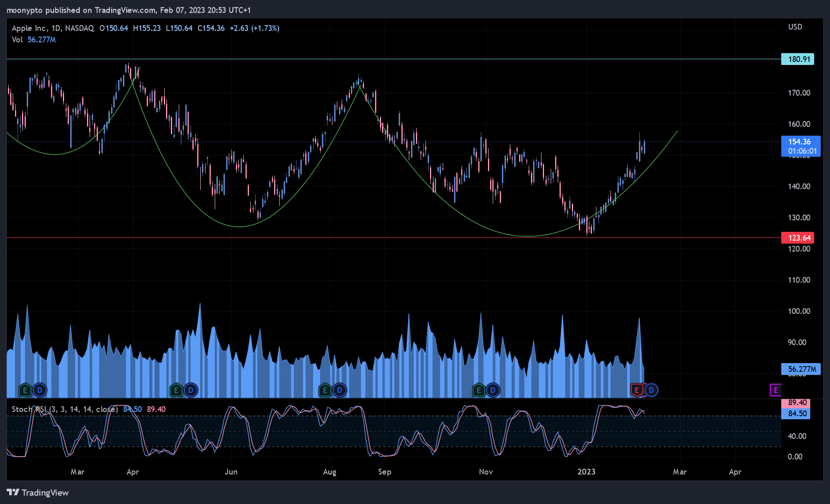Click the Apple Inc, 1D, NASDAQ title
Image resolution: width=830 pixels, height=504 pixels.
53,28
